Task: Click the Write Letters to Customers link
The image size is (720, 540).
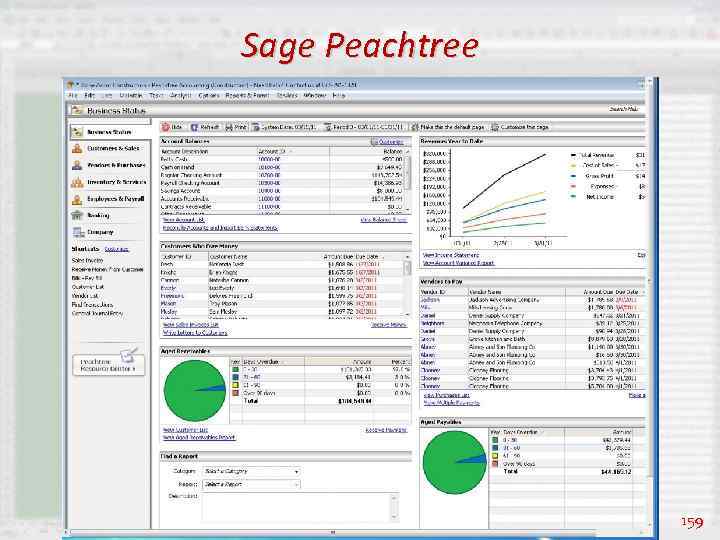Action: click(x=195, y=332)
